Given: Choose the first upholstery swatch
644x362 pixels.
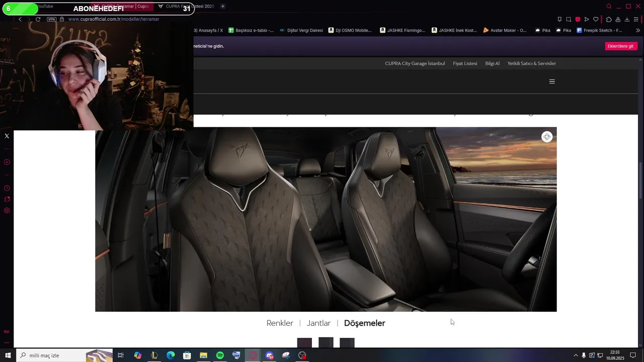Looking at the screenshot, I should (x=304, y=343).
